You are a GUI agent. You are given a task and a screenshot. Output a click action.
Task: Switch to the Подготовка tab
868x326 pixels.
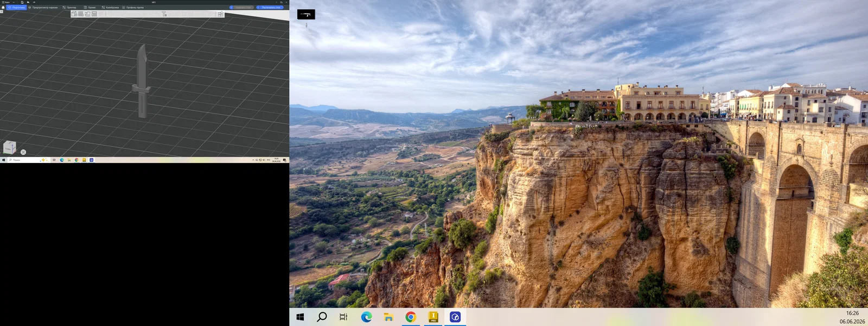pos(16,8)
